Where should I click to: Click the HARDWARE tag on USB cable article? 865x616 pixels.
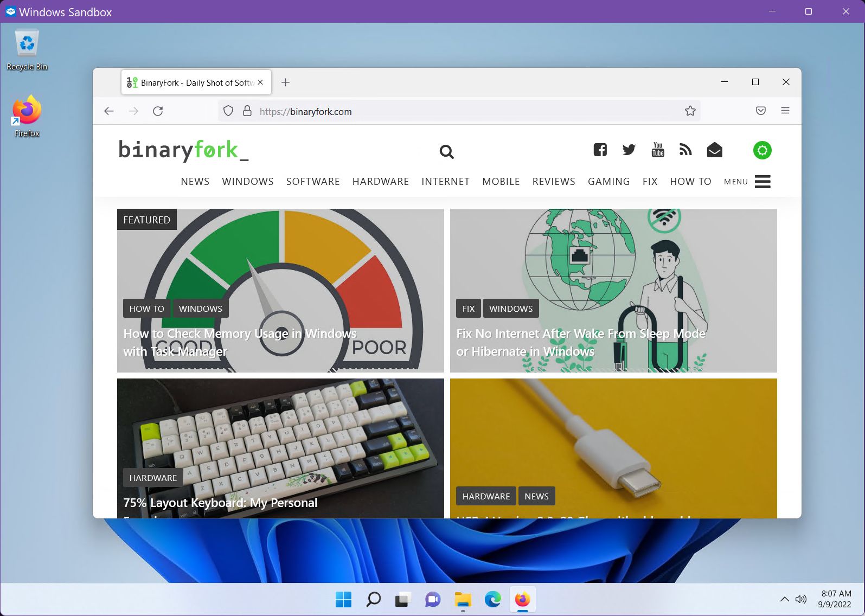486,496
